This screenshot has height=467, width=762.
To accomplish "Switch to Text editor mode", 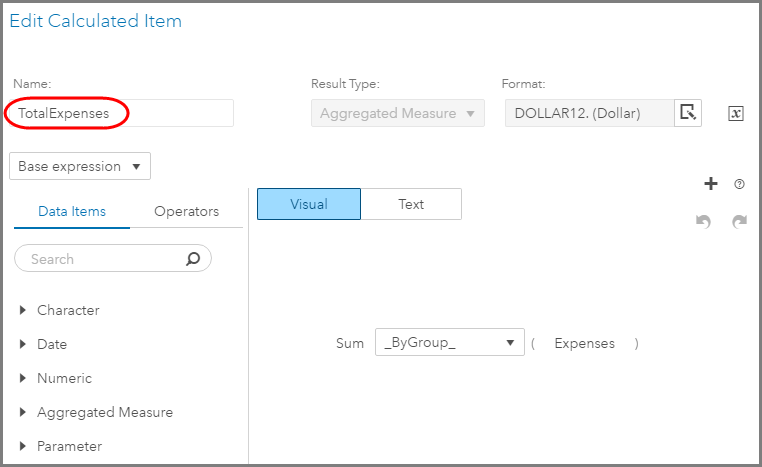I will pyautogui.click(x=411, y=204).
